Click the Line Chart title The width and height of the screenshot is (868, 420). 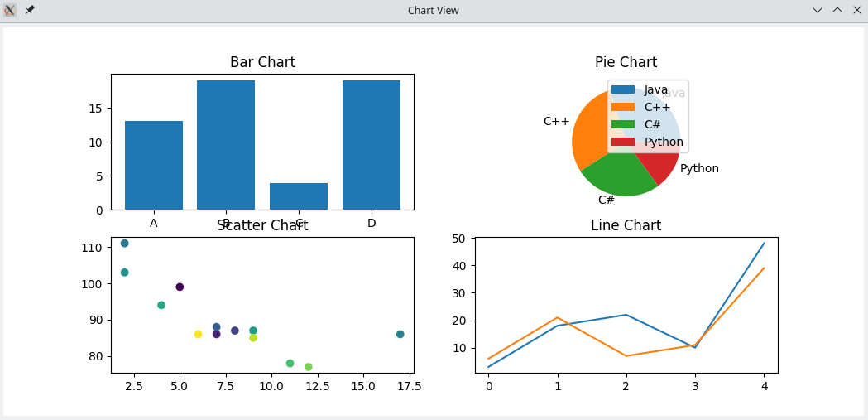(626, 225)
